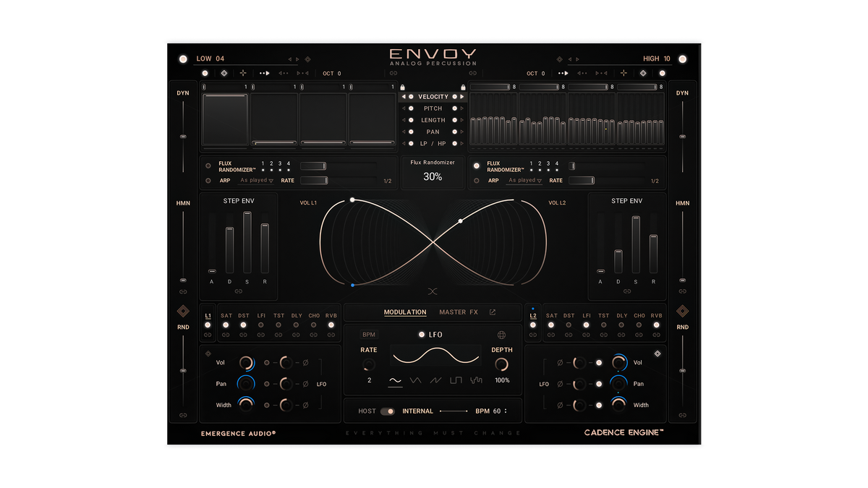
Task: Enable left Flux Randomizer toggle
Action: 208,166
